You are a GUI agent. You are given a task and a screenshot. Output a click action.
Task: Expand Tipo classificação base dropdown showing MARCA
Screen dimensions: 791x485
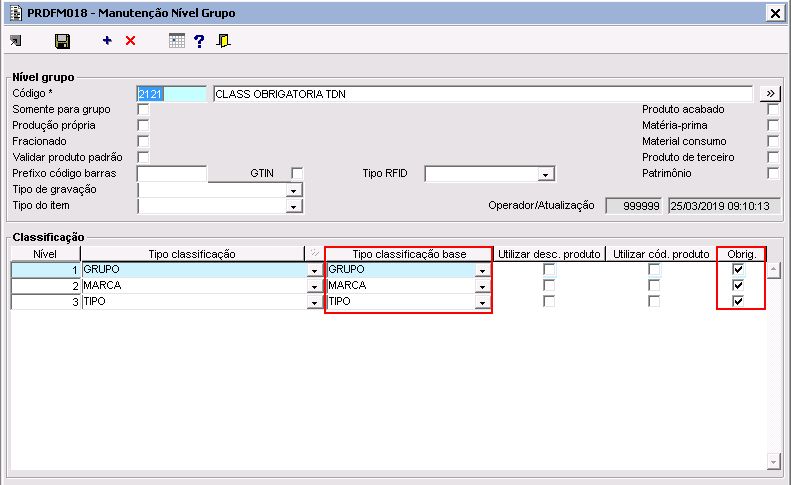[x=482, y=286]
